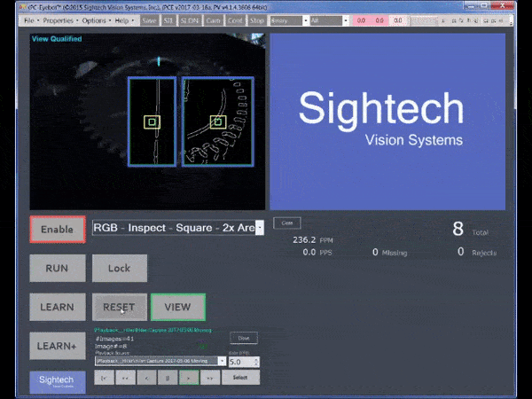The width and height of the screenshot is (532, 399).
Task: Click the Cam toolbar button
Action: pyautogui.click(x=213, y=20)
